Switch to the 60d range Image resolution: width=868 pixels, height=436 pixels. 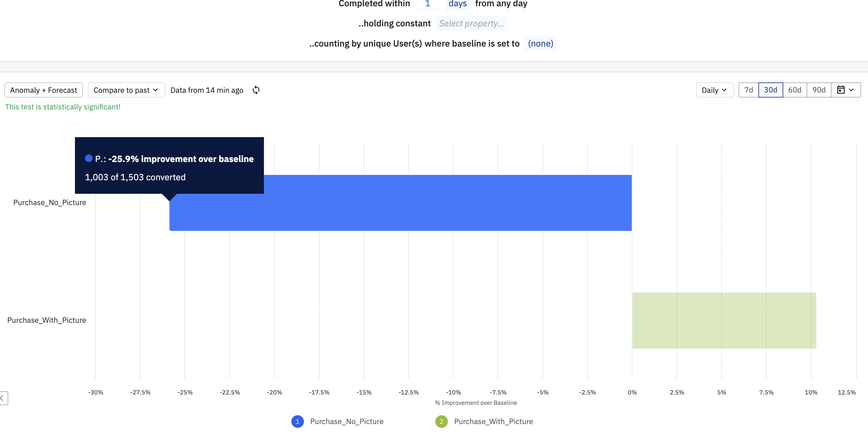click(x=795, y=90)
